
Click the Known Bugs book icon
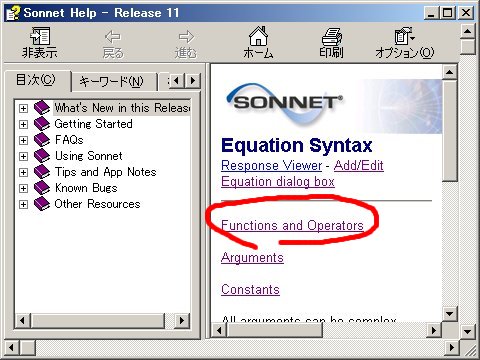tap(42, 188)
